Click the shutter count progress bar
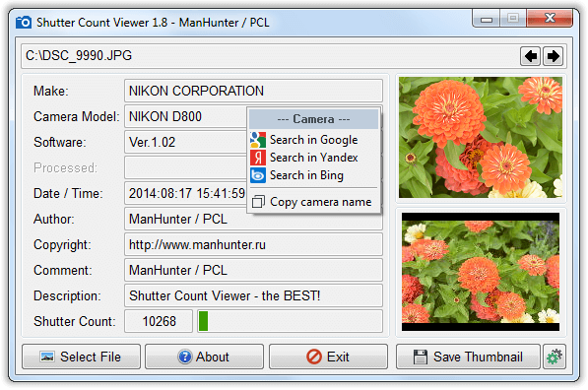Viewport: 588px width, 390px height. (290, 321)
